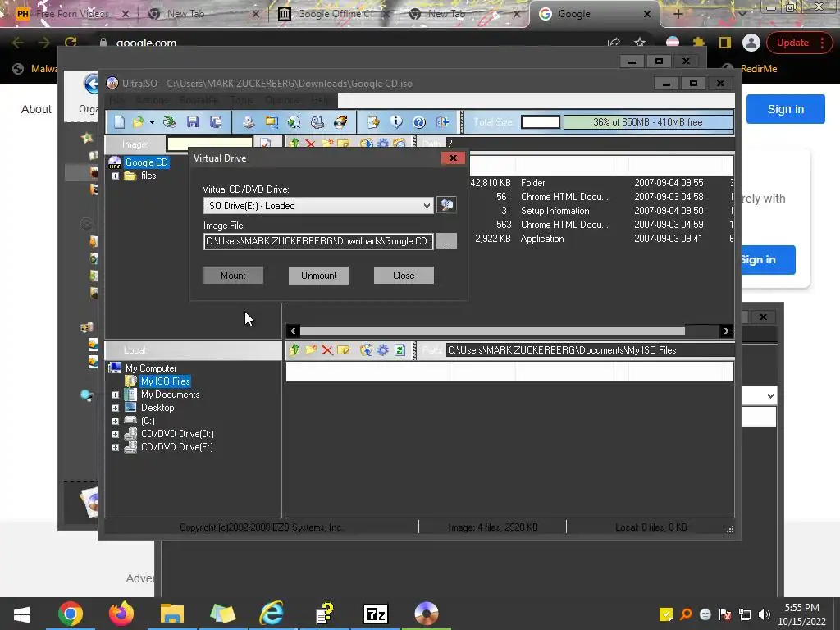Expand the CD/DVD Drive(D:) tree node

tap(115, 434)
